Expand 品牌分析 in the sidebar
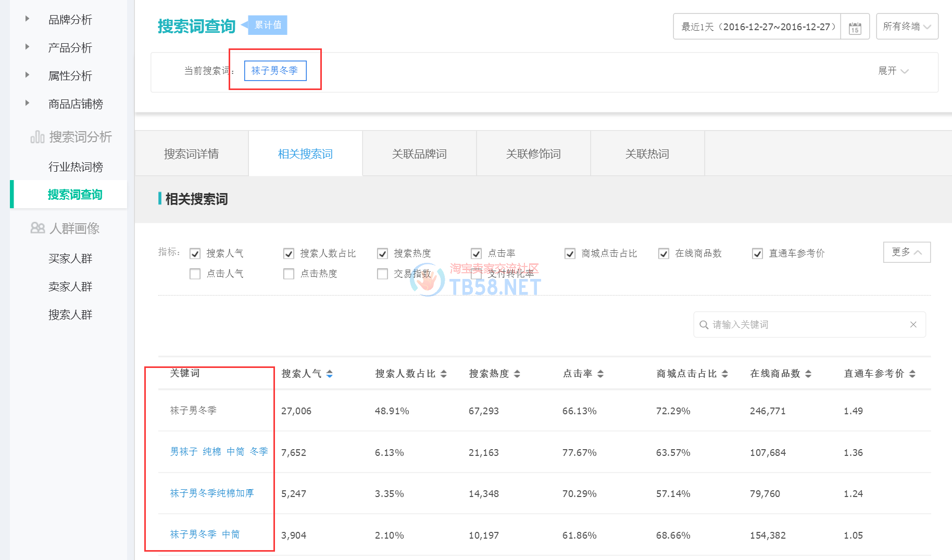Viewport: 952px width, 560px height. click(70, 20)
